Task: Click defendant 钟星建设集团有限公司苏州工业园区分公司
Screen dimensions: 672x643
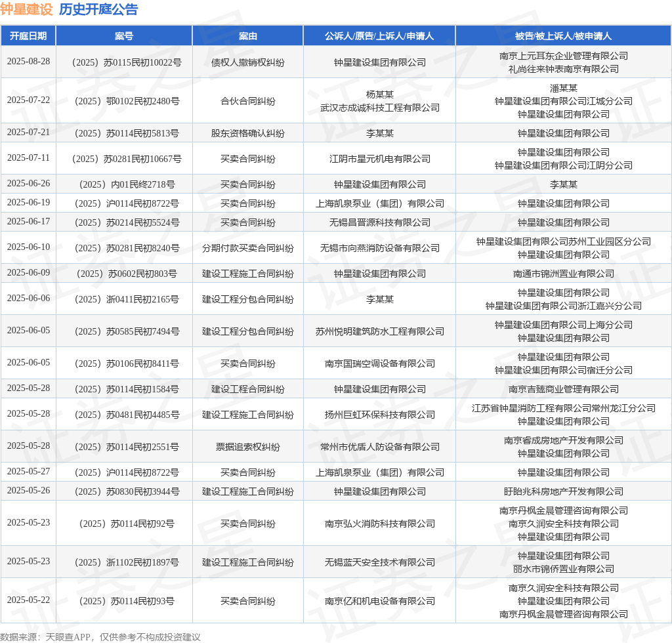Action: point(563,242)
